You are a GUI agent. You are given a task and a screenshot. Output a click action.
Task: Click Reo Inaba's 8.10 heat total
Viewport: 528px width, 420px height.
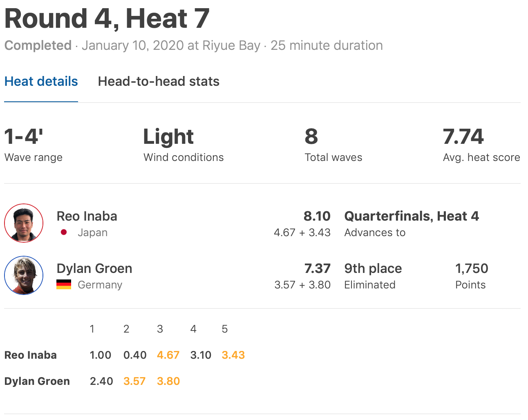tap(317, 216)
